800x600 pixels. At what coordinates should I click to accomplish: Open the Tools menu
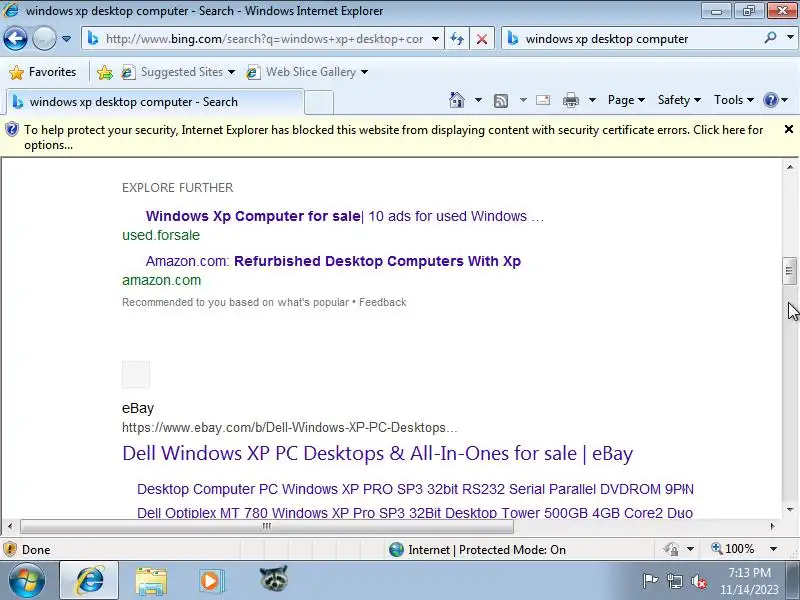pos(733,100)
